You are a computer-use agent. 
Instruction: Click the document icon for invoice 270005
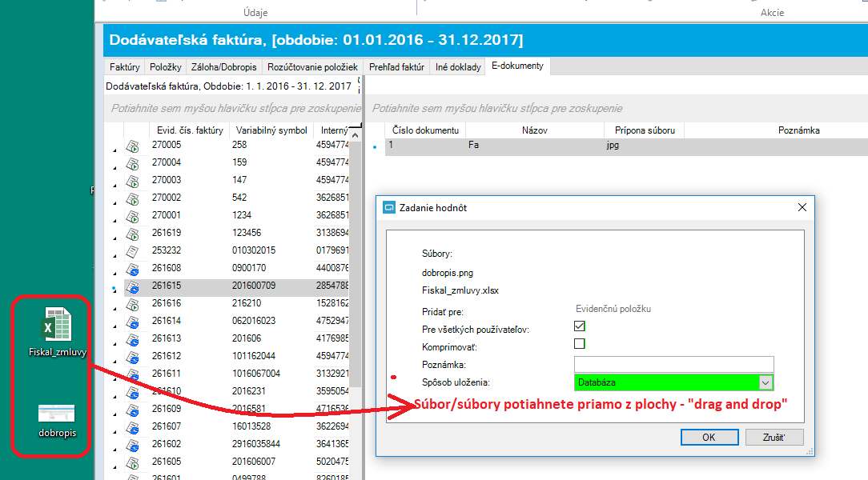[x=132, y=146]
